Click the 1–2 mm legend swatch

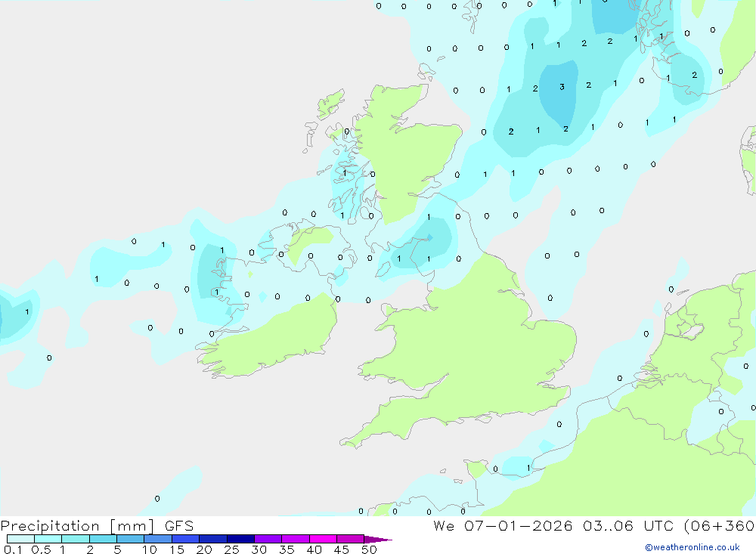tap(76, 539)
